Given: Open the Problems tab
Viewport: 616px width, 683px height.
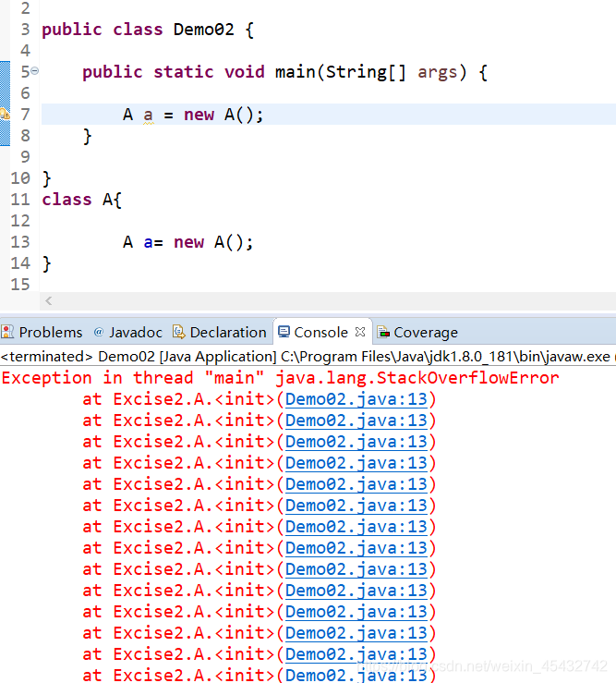Looking at the screenshot, I should click(42, 333).
